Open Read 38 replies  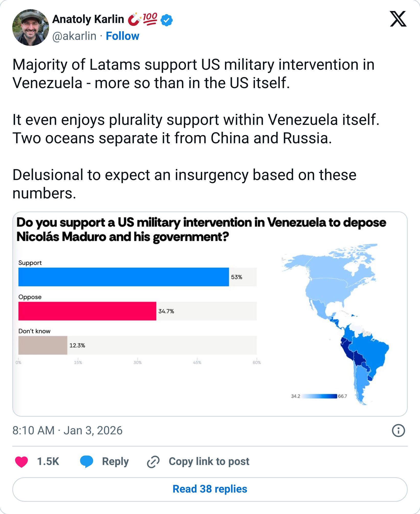point(210,489)
